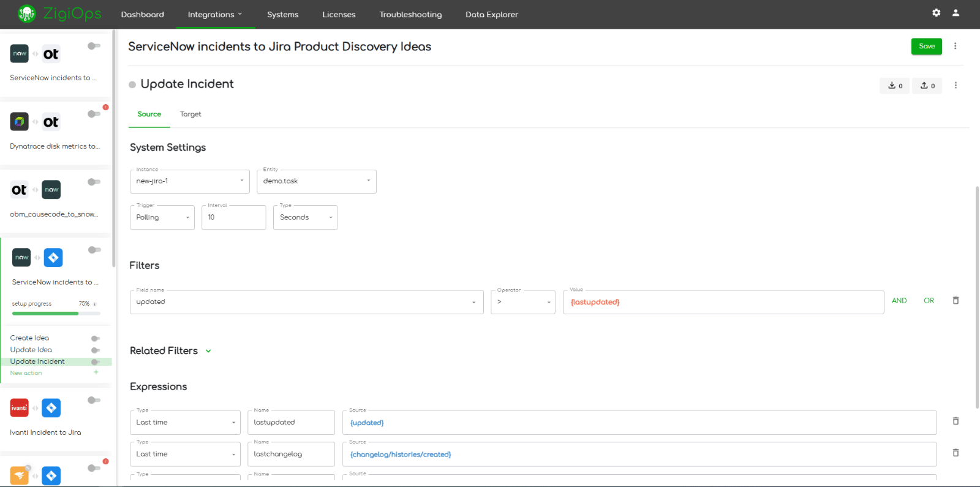Go to the Systems page
This screenshot has height=487, width=980.
coord(283,14)
